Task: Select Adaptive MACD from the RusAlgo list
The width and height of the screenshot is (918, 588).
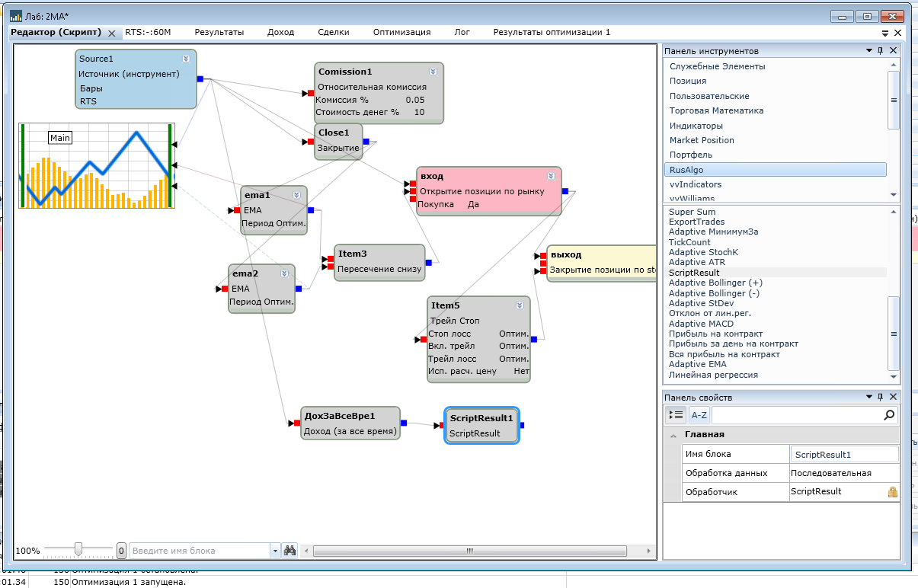Action: [701, 324]
